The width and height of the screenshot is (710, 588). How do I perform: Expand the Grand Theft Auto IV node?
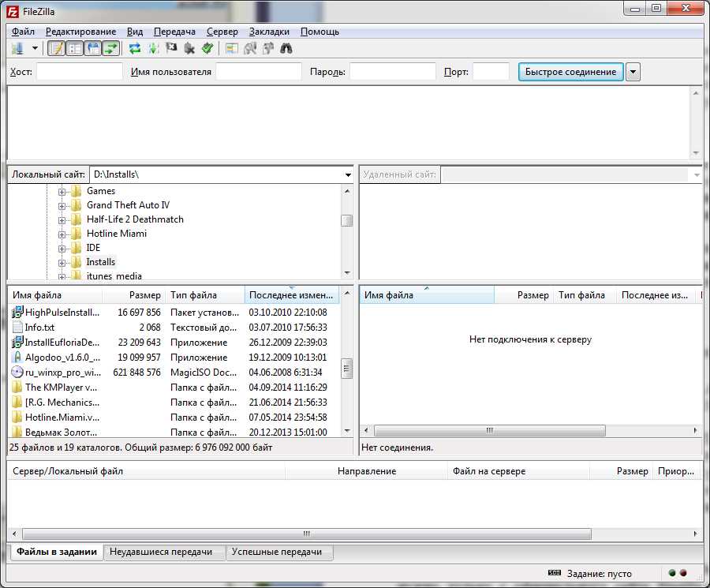click(x=62, y=206)
